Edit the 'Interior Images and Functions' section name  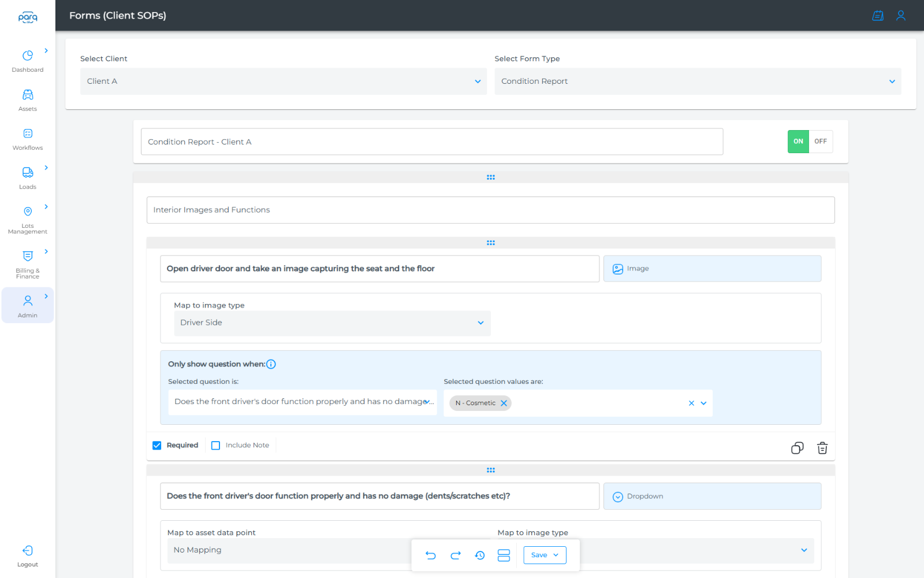(491, 210)
